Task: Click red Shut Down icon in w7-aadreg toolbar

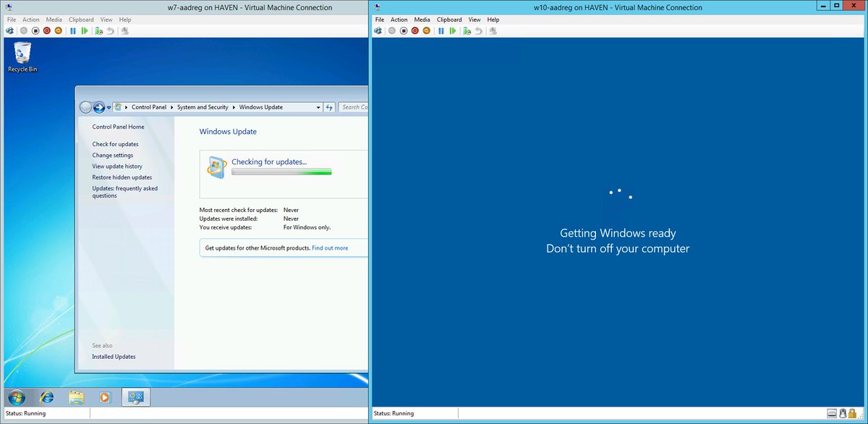Action: [x=47, y=30]
